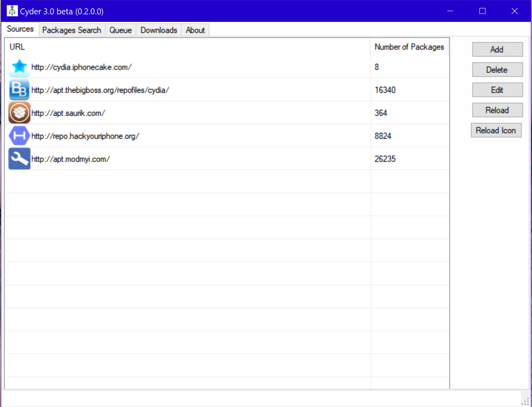Image resolution: width=532 pixels, height=407 pixels.
Task: Sort by the URL column header
Action: [x=188, y=47]
